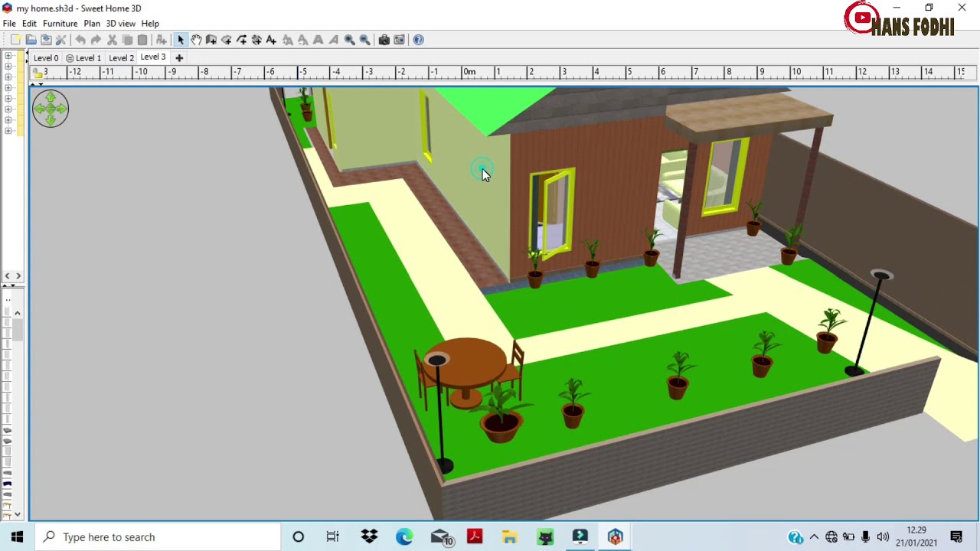Screen dimensions: 980x551
Task: Click the Create video icon
Action: click(400, 40)
